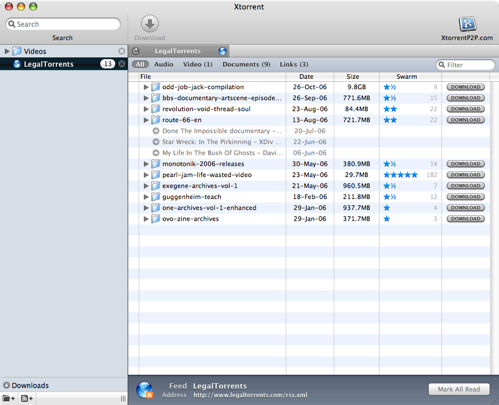Click in the Search input field
This screenshot has height=405, width=499.
pyautogui.click(x=63, y=24)
